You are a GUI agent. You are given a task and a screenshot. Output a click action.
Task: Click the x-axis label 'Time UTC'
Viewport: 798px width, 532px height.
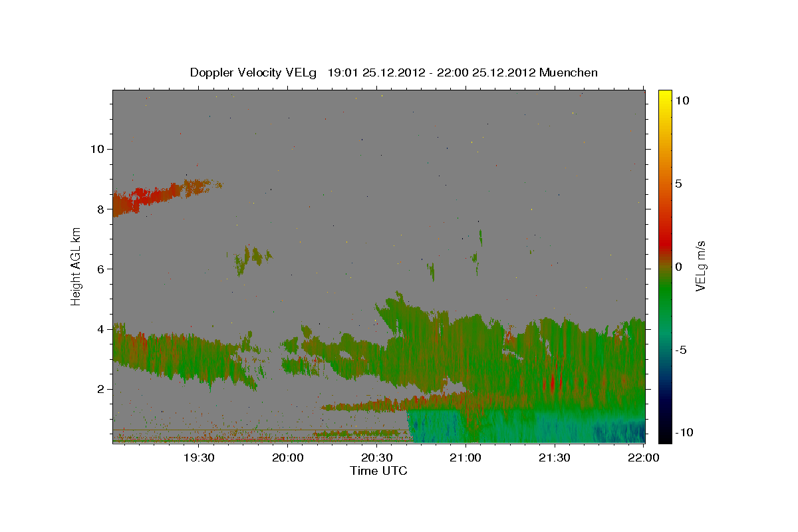point(378,471)
